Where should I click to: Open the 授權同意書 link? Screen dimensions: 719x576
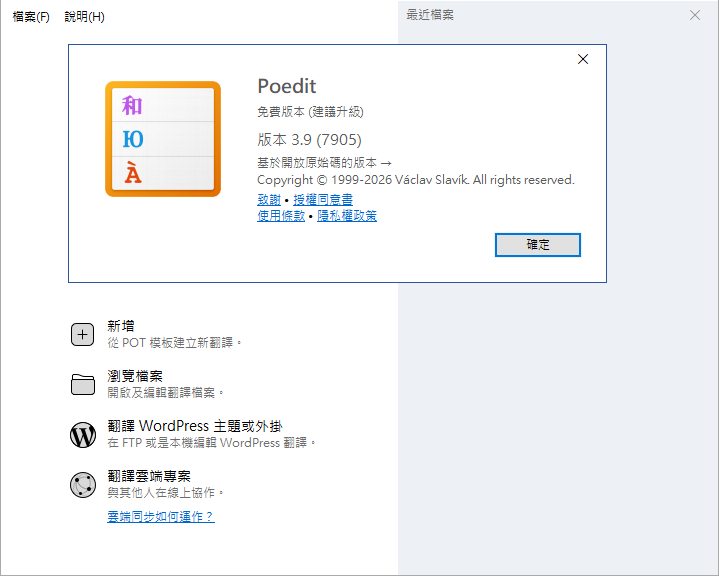coord(323,199)
